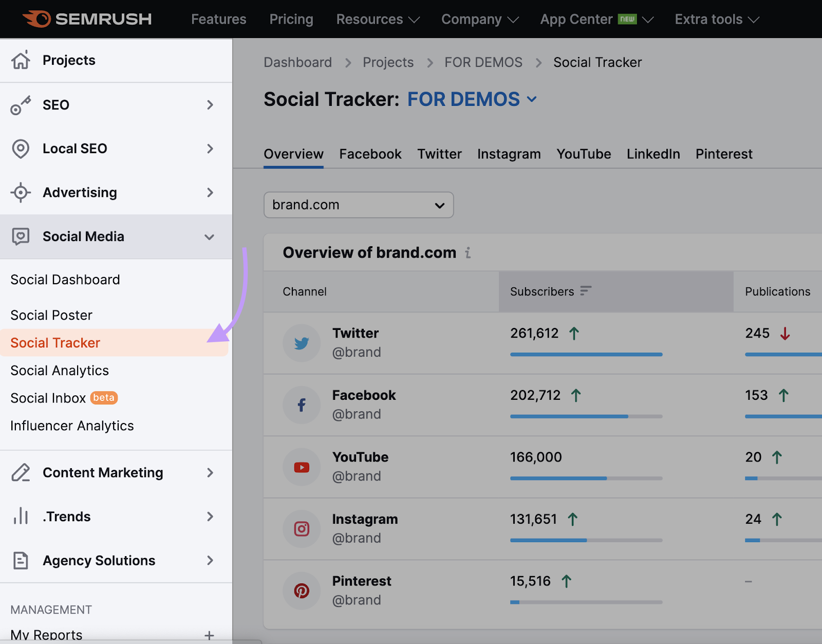Click the beta badge next to Social Inbox
Image resolution: width=822 pixels, height=644 pixels.
click(x=104, y=398)
